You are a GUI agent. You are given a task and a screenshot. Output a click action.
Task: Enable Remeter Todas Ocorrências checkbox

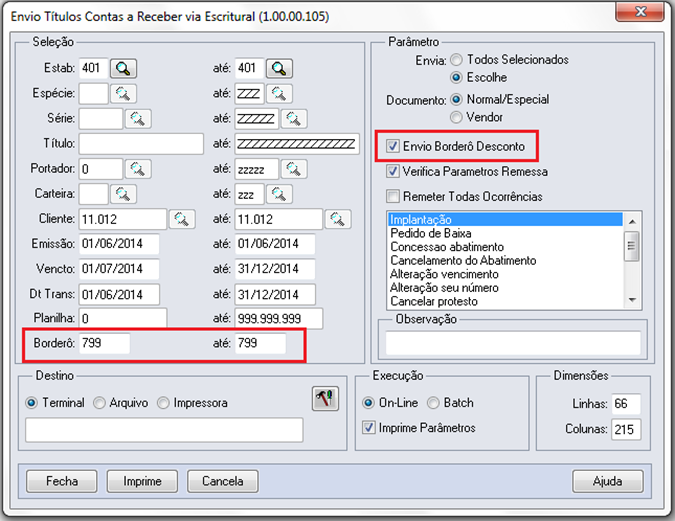[393, 196]
